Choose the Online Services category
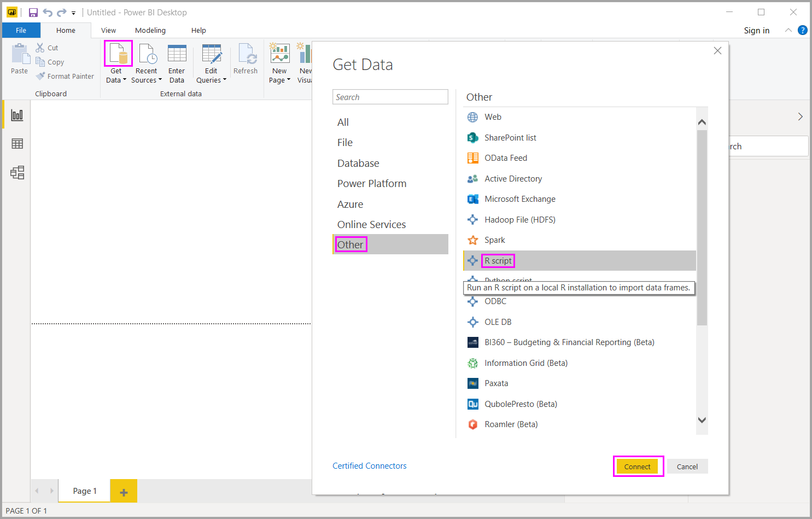This screenshot has height=519, width=812. click(x=390, y=224)
